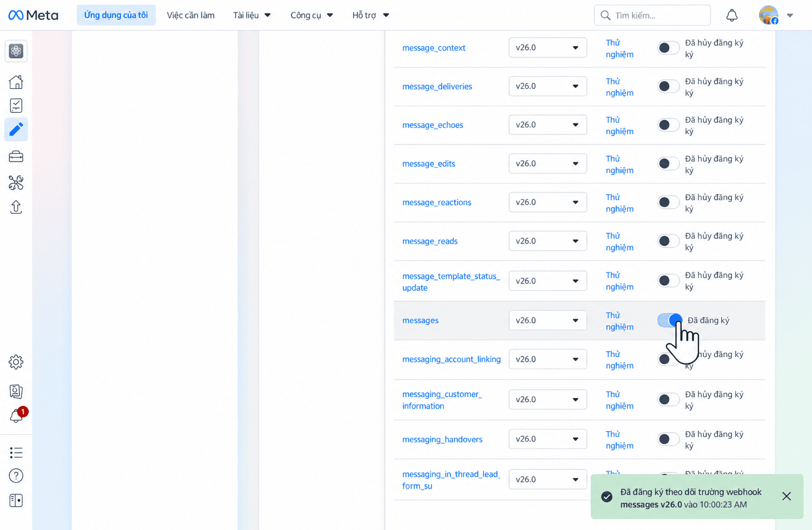
Task: Open the message_deliveries field link
Action: tap(437, 86)
